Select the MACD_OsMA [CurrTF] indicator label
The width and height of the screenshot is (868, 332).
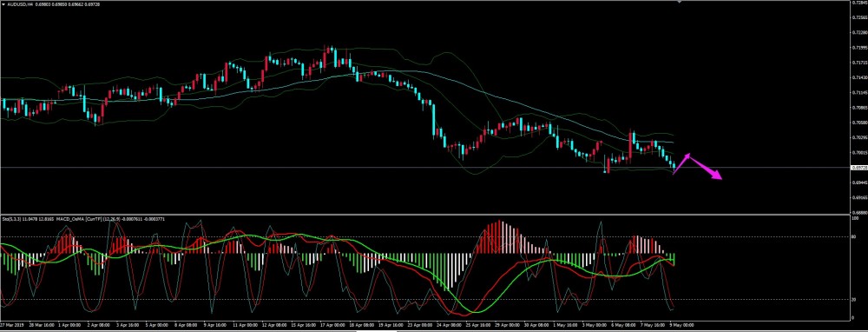(x=79, y=219)
